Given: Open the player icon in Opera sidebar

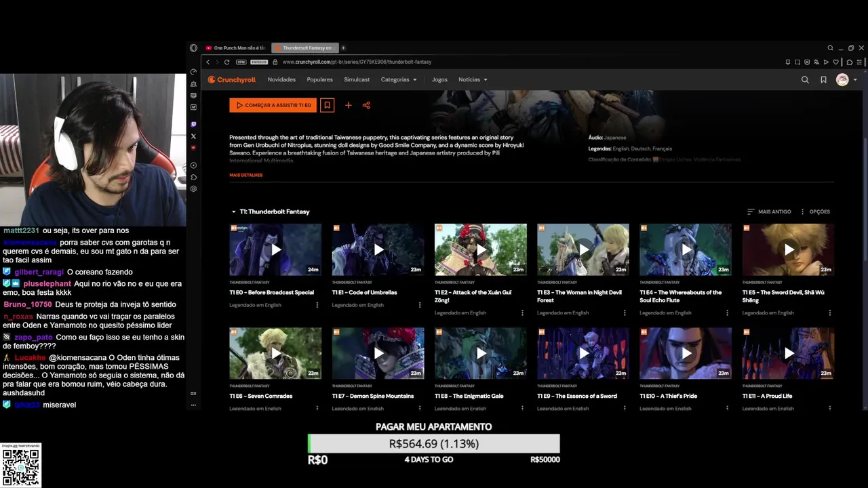Looking at the screenshot, I should click(x=193, y=165).
